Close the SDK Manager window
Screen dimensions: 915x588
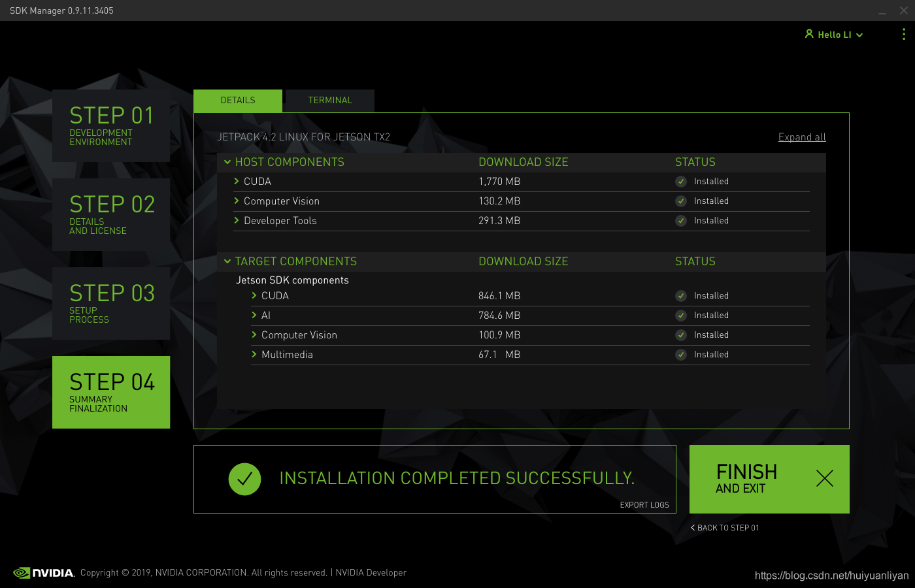[x=904, y=10]
